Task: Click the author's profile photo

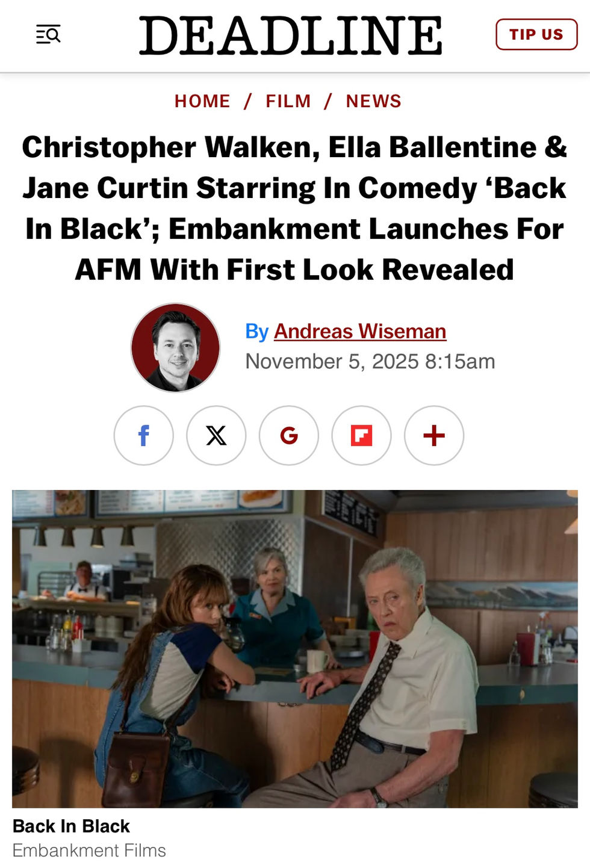Action: click(x=175, y=348)
